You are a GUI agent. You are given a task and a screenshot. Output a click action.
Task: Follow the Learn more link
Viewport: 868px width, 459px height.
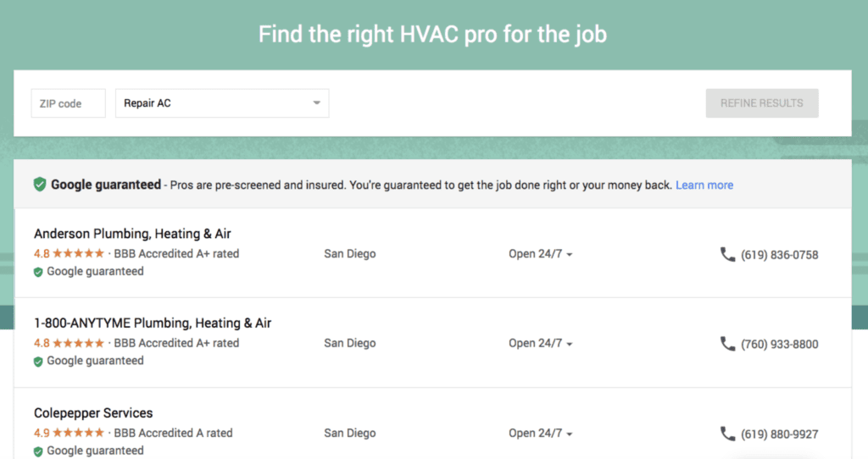pyautogui.click(x=704, y=185)
